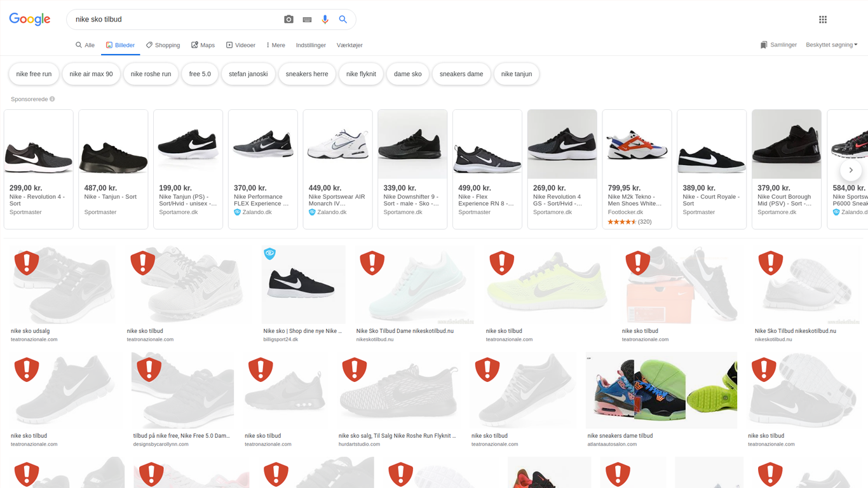The height and width of the screenshot is (488, 868).
Task: Open the Google apps grid
Action: (823, 20)
